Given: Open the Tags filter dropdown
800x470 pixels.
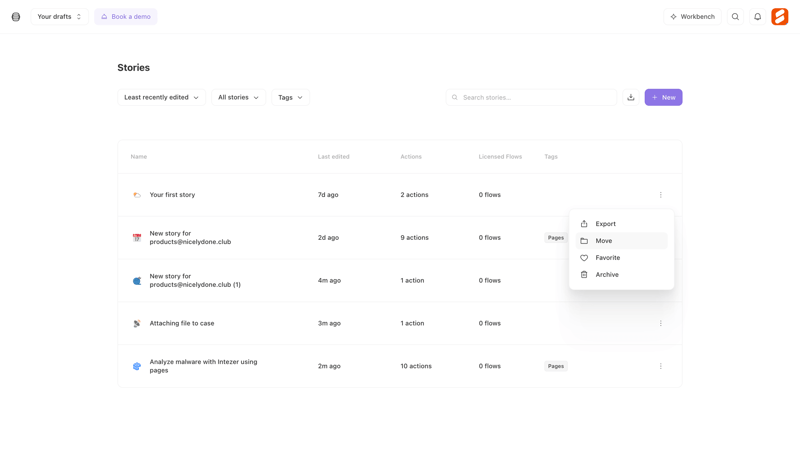Looking at the screenshot, I should coord(290,97).
